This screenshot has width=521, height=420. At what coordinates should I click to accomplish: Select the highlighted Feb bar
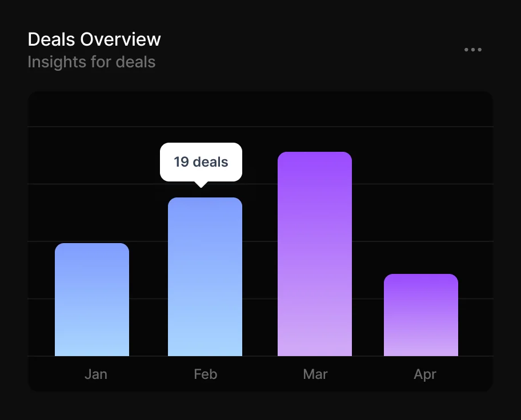(205, 277)
